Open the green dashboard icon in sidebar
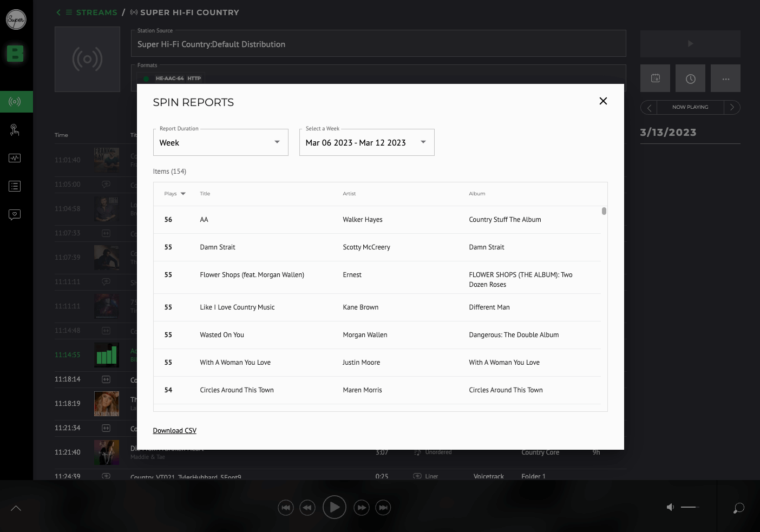This screenshot has height=532, width=760. click(15, 54)
